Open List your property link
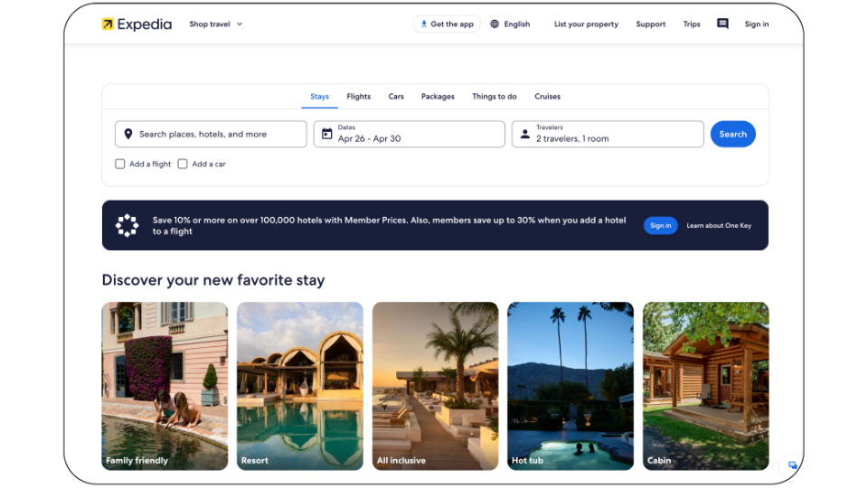The image size is (868, 488). tap(586, 23)
